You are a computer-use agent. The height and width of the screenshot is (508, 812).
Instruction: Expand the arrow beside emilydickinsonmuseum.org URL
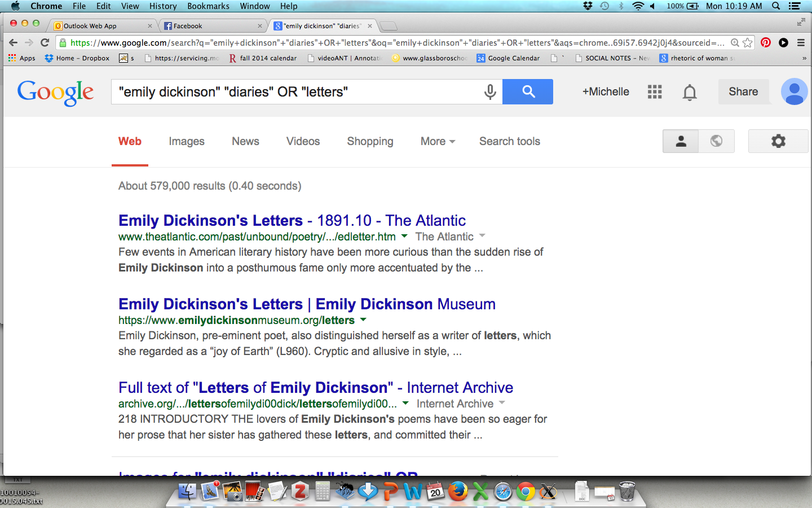click(x=363, y=320)
